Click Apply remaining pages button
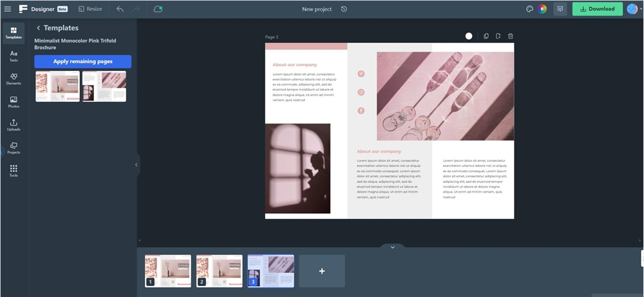Viewport: 644px width, 297px height. point(82,61)
